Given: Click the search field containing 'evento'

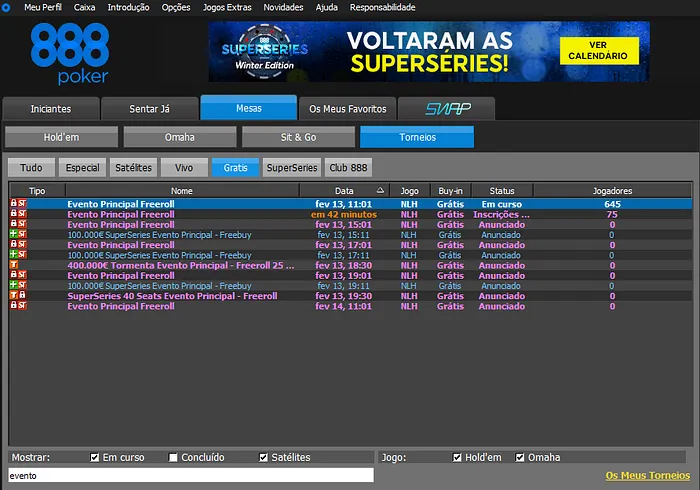Looking at the screenshot, I should [191, 476].
